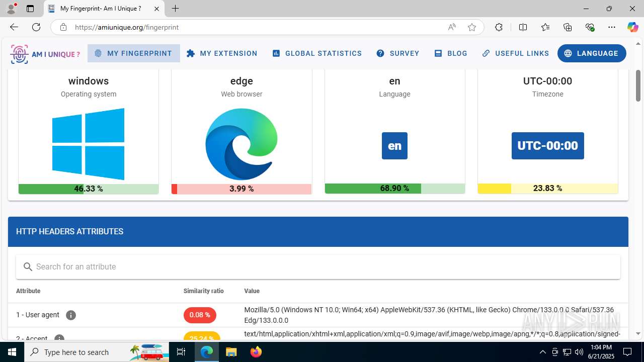Click the Edge profile avatar icon
Image resolution: width=644 pixels, height=362 pixels.
11,9
